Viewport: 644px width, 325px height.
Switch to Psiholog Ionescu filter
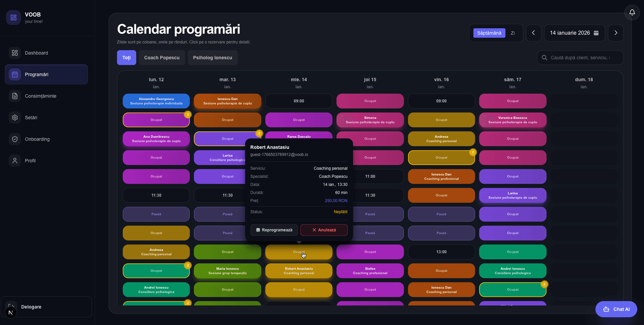coord(212,58)
